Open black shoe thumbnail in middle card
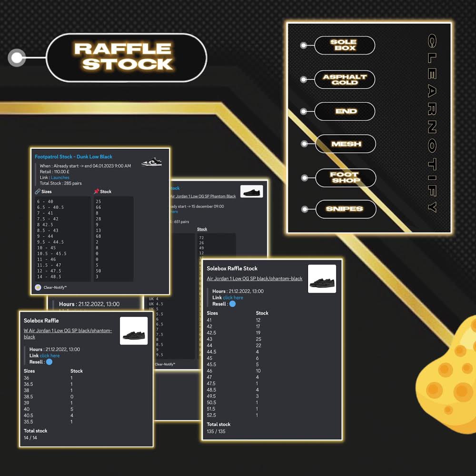This screenshot has height=476, width=476. coord(252,191)
